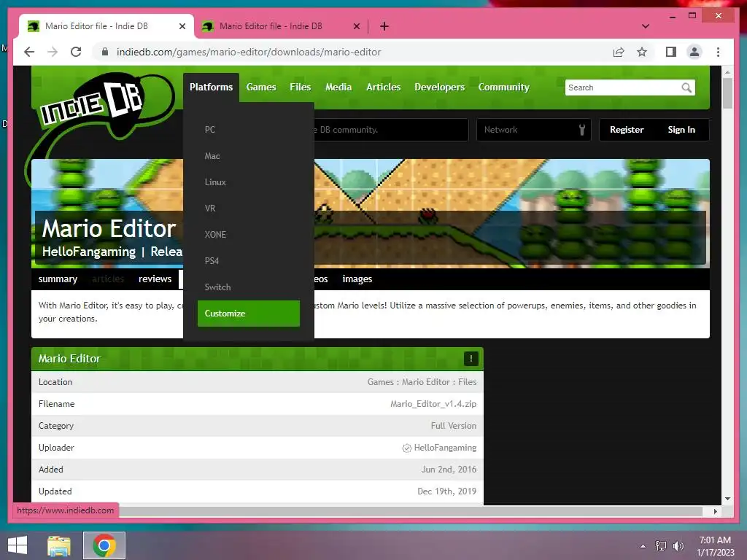
Task: Open the Articles menu
Action: (x=383, y=87)
